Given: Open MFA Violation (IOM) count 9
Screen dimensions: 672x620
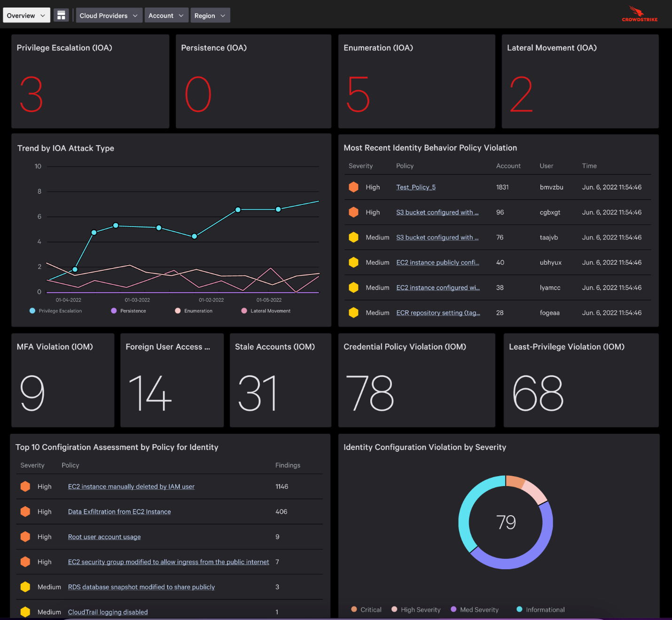Looking at the screenshot, I should coord(32,393).
